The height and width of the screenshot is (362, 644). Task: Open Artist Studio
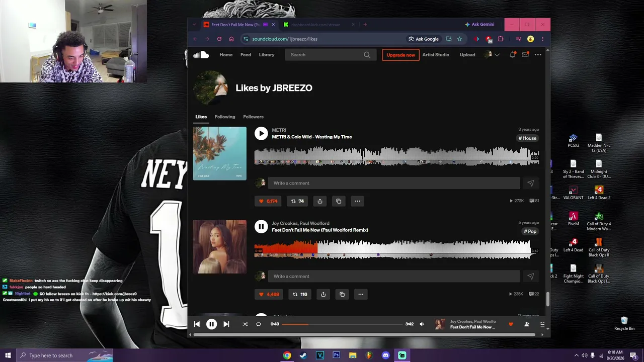coord(436,55)
